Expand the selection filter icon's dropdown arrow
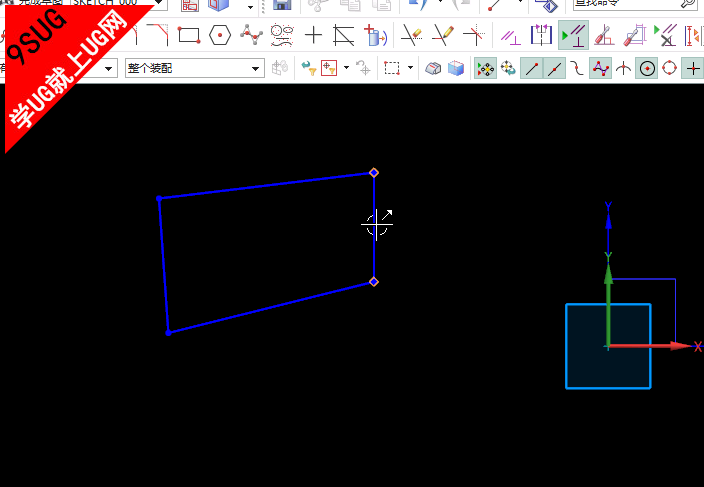704x487 pixels. click(x=346, y=68)
